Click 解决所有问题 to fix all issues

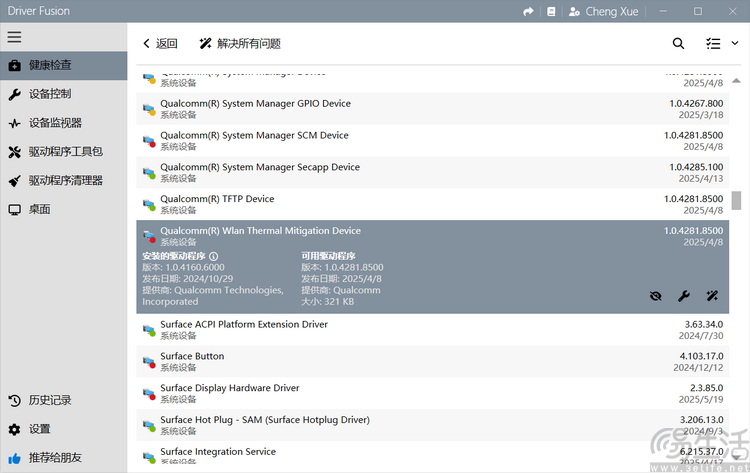click(x=240, y=43)
